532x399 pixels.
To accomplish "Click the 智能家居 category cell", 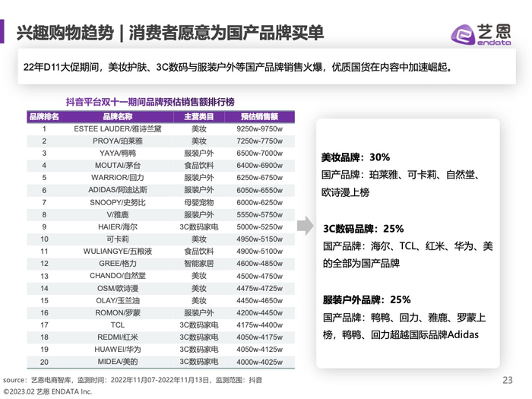I will pos(199,264).
